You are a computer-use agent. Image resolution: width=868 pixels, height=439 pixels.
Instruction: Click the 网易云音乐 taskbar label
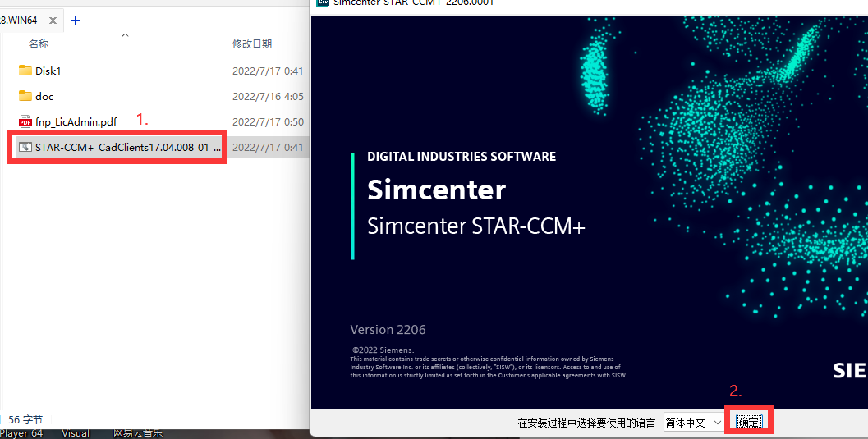[x=138, y=433]
